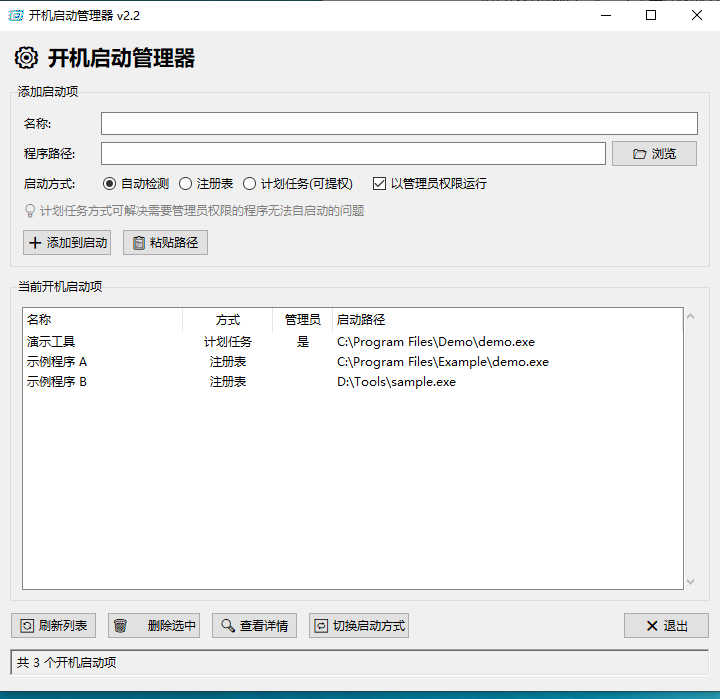Click the 是 admin cell of 演示工具
This screenshot has width=720, height=699.
point(303,342)
